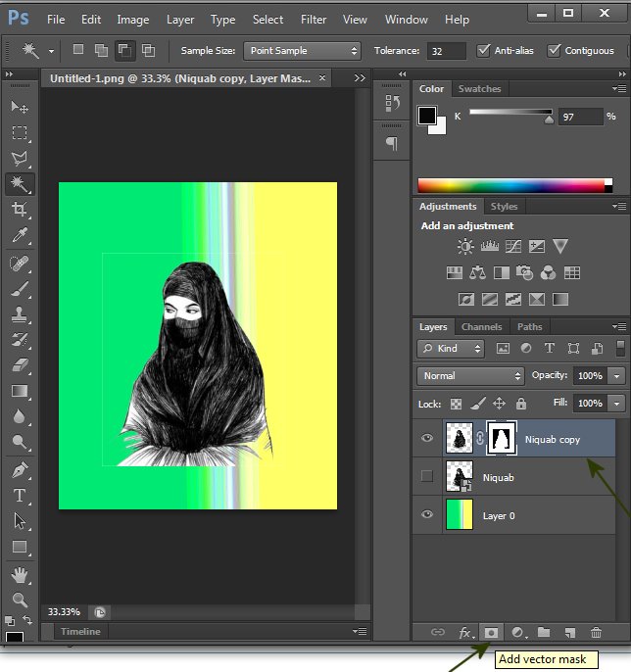The height and width of the screenshot is (672, 631).
Task: Select the Polygonal Lasso tool
Action: pos(20,159)
